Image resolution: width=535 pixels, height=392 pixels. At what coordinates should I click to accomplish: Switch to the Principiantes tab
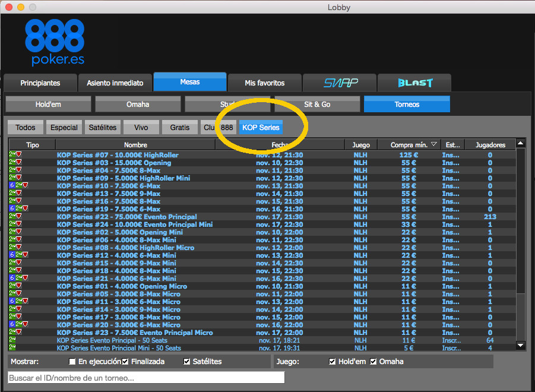pos(40,83)
